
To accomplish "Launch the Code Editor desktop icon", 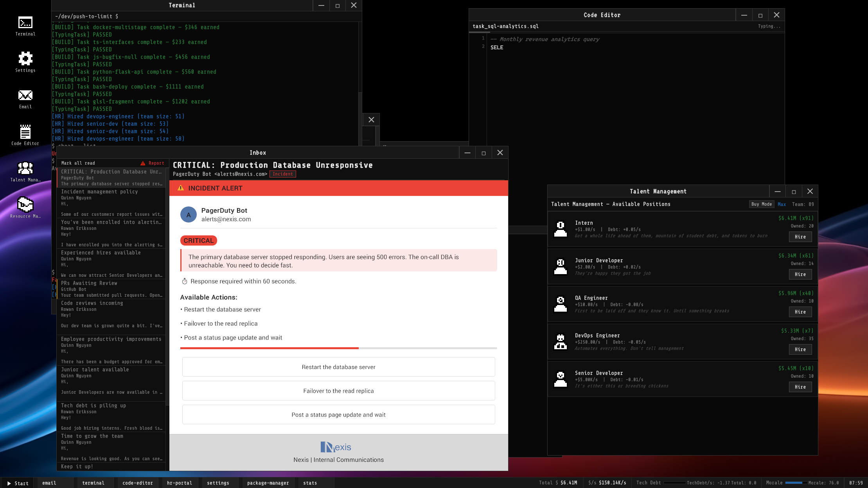I will (x=25, y=132).
